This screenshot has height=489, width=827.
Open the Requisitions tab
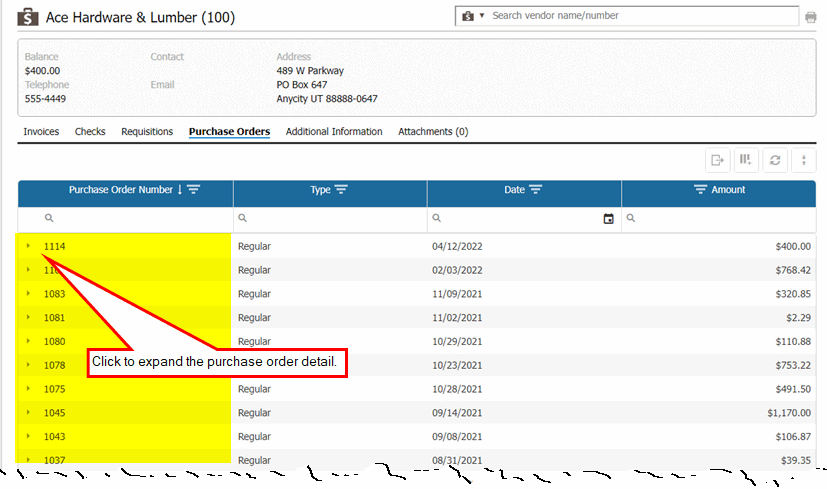click(147, 131)
